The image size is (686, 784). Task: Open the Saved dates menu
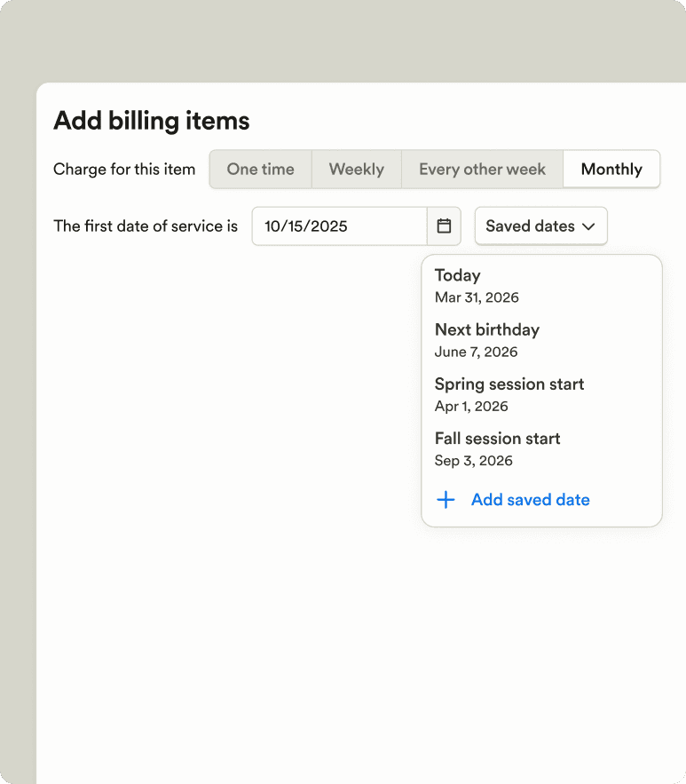click(x=540, y=226)
